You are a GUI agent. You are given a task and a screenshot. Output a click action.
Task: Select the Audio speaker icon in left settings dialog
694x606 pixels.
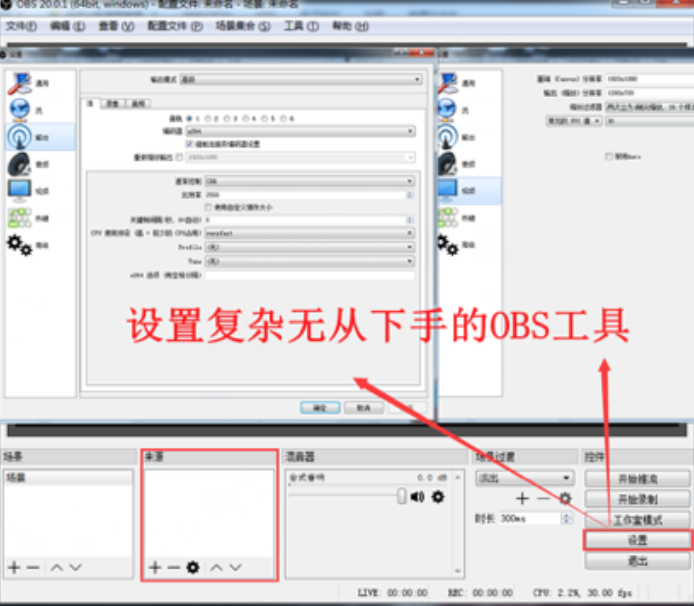click(19, 164)
